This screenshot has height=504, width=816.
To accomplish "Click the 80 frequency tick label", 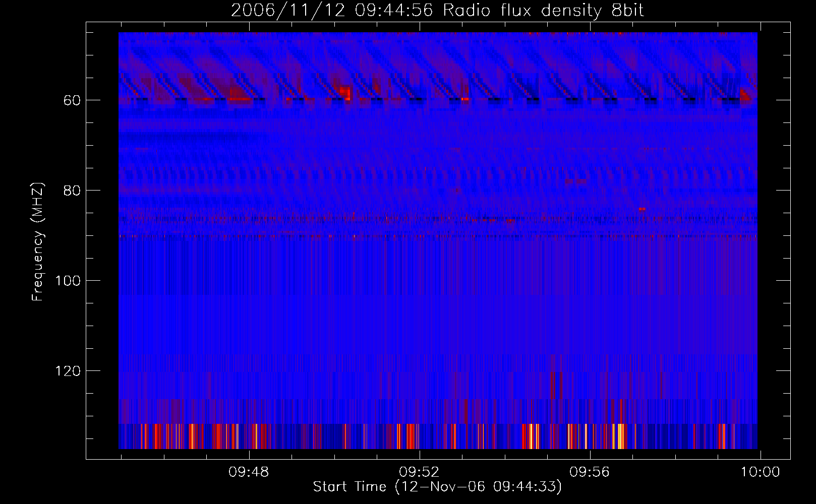I will (x=72, y=191).
